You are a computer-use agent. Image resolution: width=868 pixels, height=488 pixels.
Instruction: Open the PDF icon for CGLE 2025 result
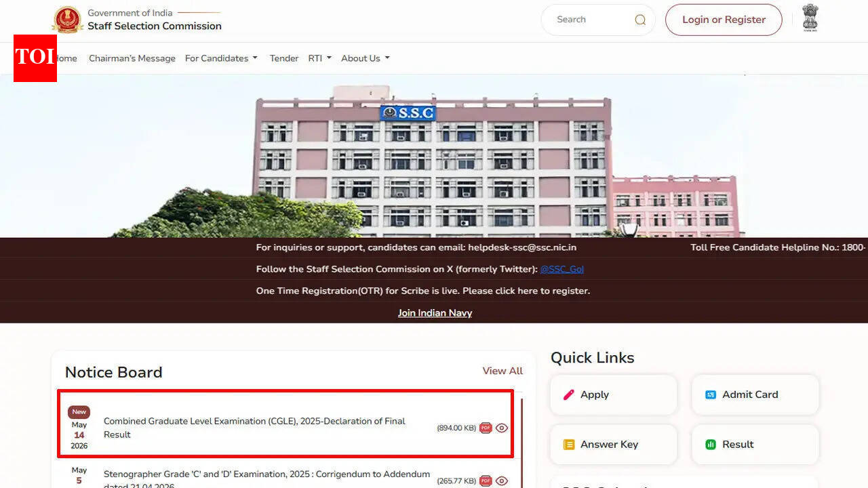pyautogui.click(x=486, y=428)
